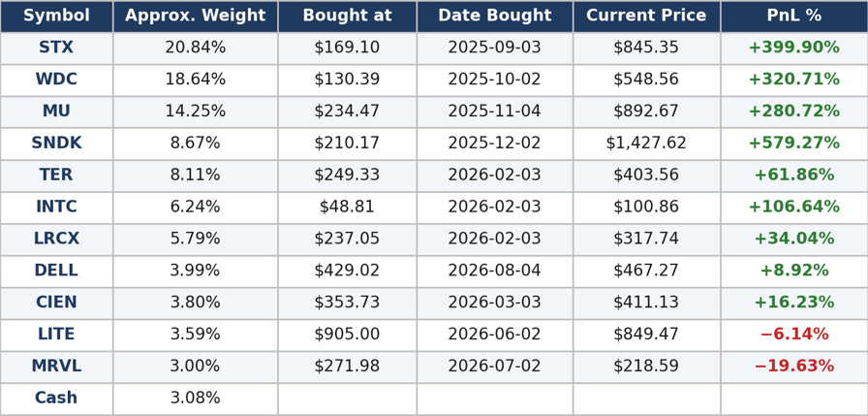Select the WDC symbol cell
Viewport: 868px width, 416px height.
point(56,80)
